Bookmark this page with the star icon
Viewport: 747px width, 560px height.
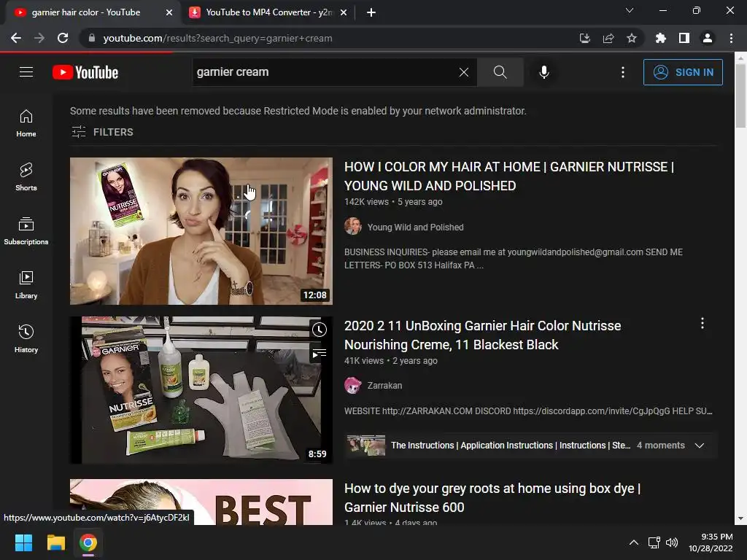pos(632,38)
